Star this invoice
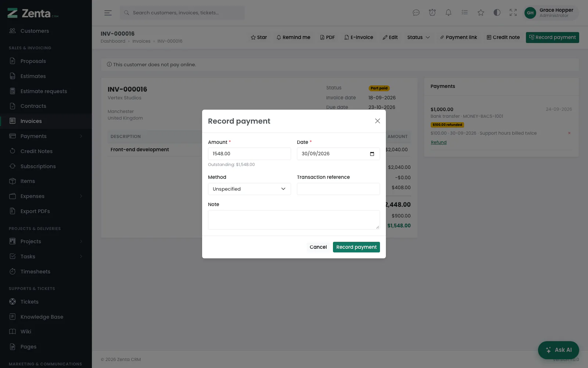 pyautogui.click(x=259, y=38)
